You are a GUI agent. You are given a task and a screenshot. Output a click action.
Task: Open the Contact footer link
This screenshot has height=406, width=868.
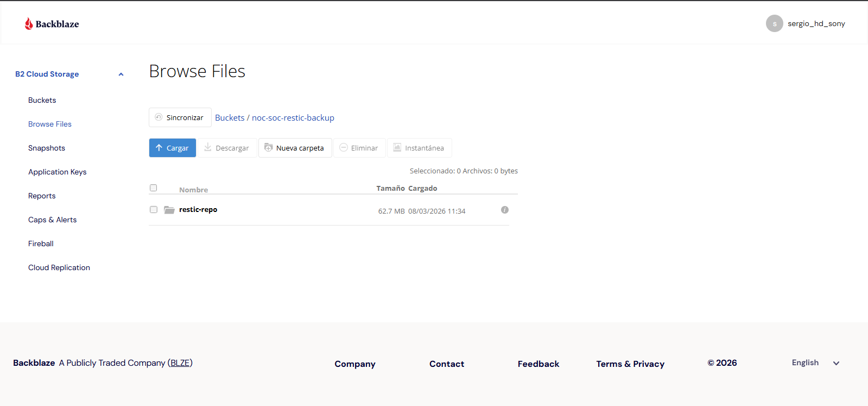point(447,364)
